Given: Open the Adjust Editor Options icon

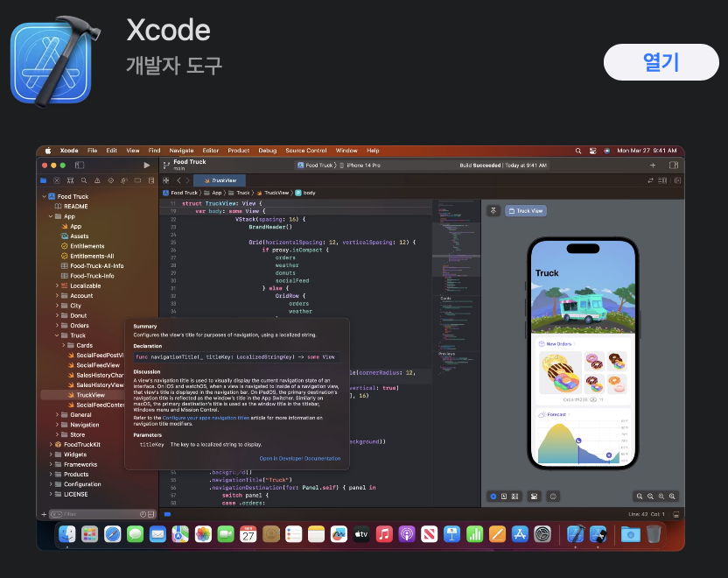Looking at the screenshot, I should click(x=662, y=180).
